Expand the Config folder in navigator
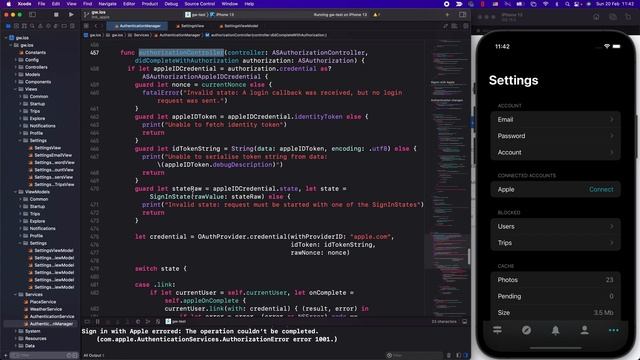Screen dimensions: 640x360 (16, 60)
